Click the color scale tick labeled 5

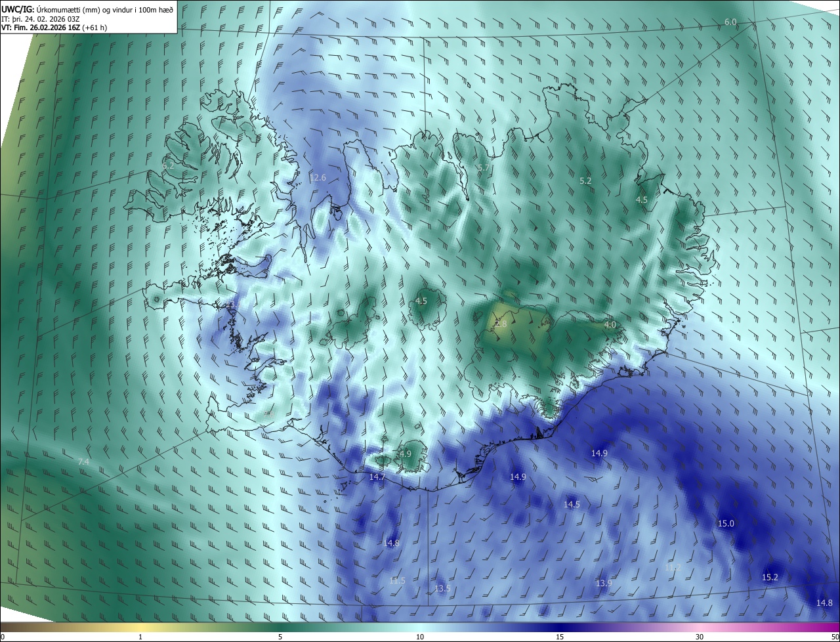click(280, 637)
